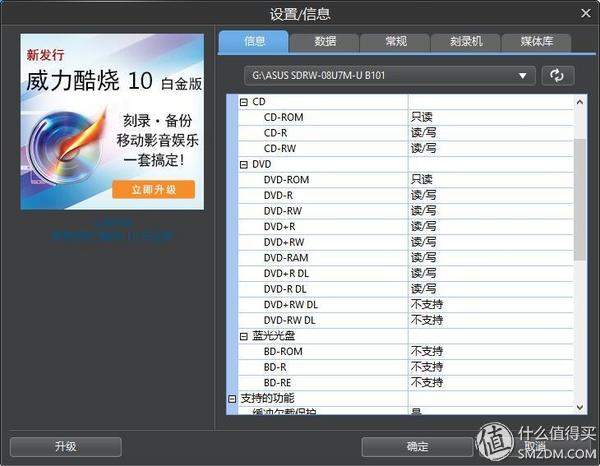Viewport: 600px width, 466px height.
Task: Click the scroll up arrow of the list
Action: [580, 102]
